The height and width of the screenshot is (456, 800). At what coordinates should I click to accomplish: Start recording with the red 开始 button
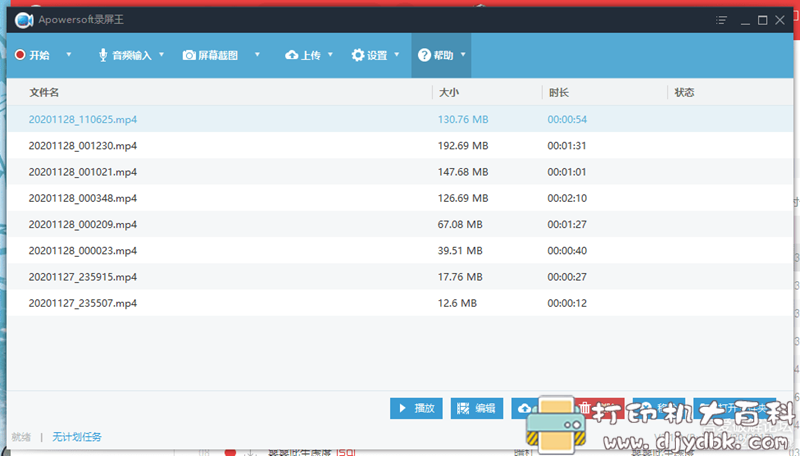click(x=32, y=55)
